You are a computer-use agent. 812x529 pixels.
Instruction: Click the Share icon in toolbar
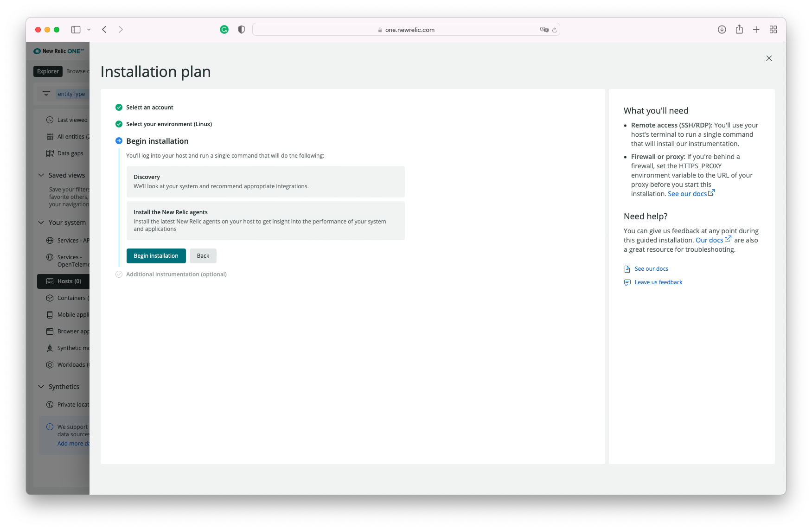pos(739,30)
